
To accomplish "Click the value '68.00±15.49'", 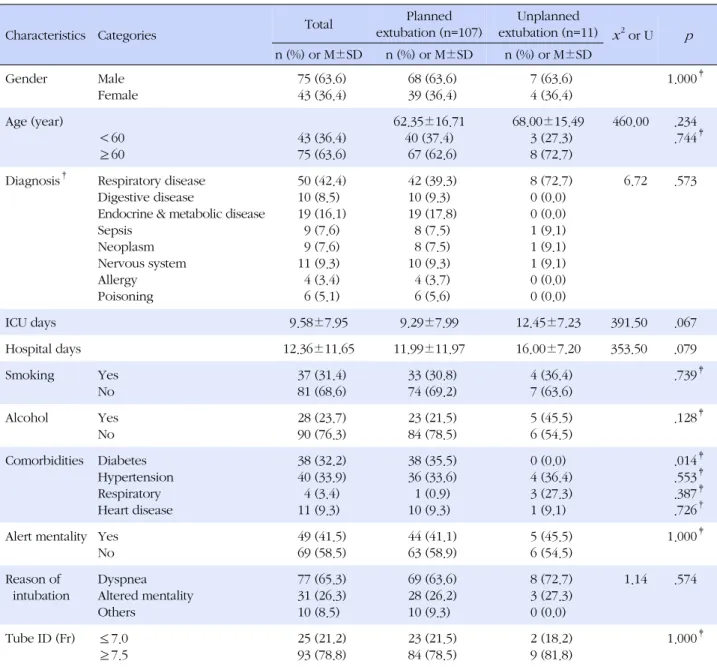I will point(548,122).
